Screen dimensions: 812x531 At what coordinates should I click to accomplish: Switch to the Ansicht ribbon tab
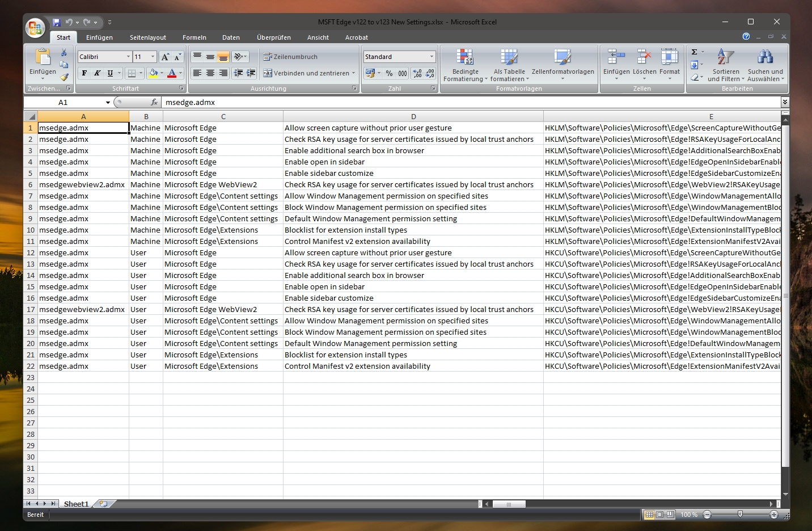point(318,37)
